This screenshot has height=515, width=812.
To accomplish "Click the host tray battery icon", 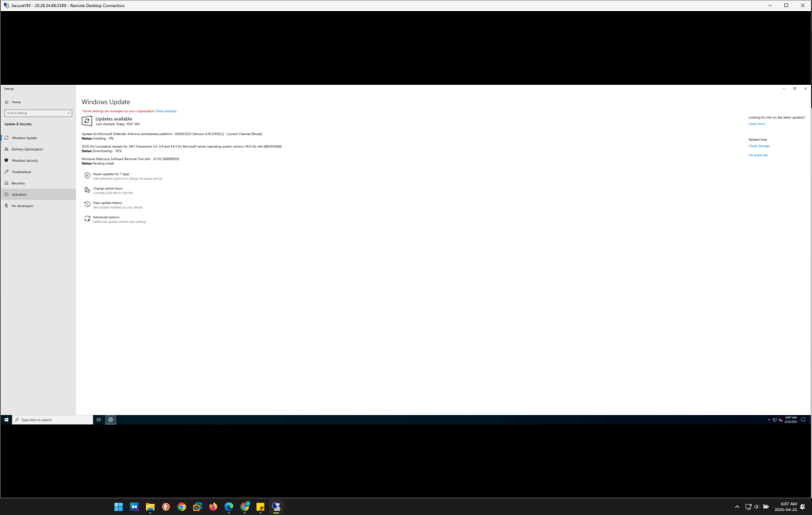I will [766, 507].
